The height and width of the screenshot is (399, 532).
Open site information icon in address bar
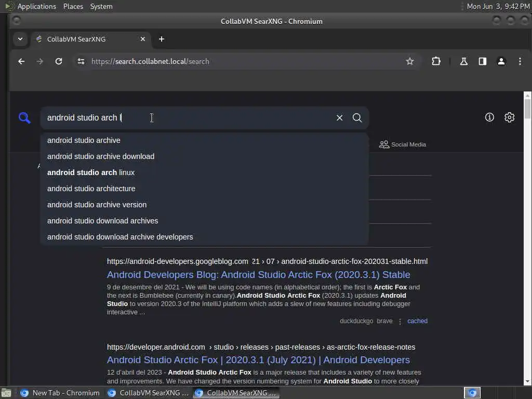click(x=81, y=61)
